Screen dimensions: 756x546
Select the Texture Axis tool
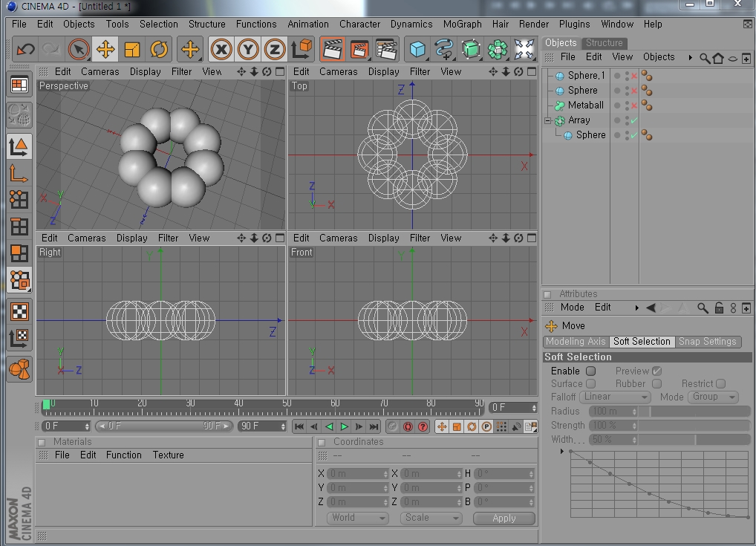point(19,338)
